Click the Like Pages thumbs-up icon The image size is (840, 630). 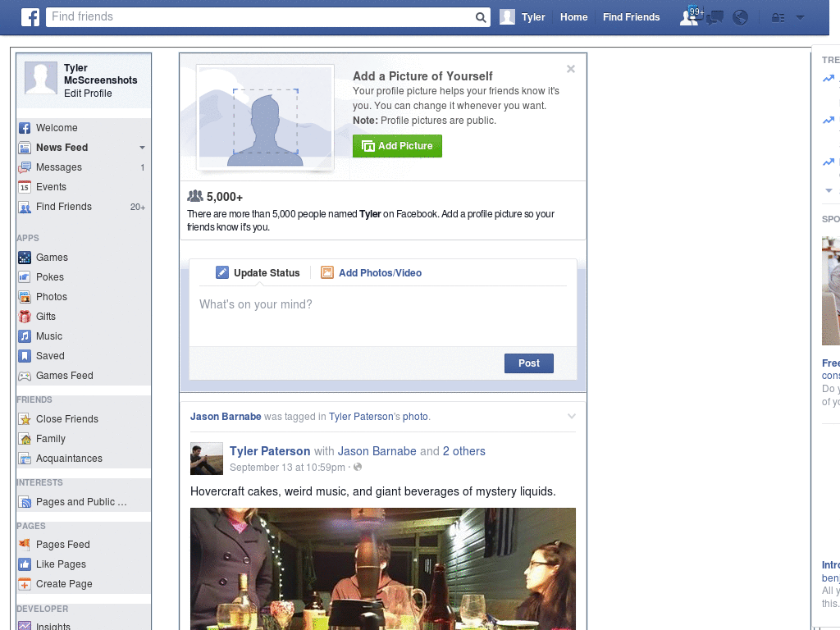25,564
